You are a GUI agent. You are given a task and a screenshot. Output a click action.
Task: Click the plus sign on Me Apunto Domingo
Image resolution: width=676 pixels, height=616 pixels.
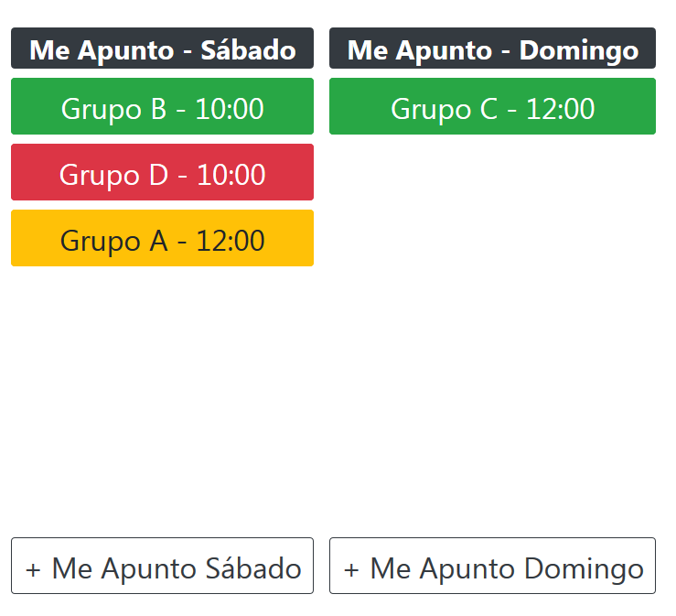[351, 569]
